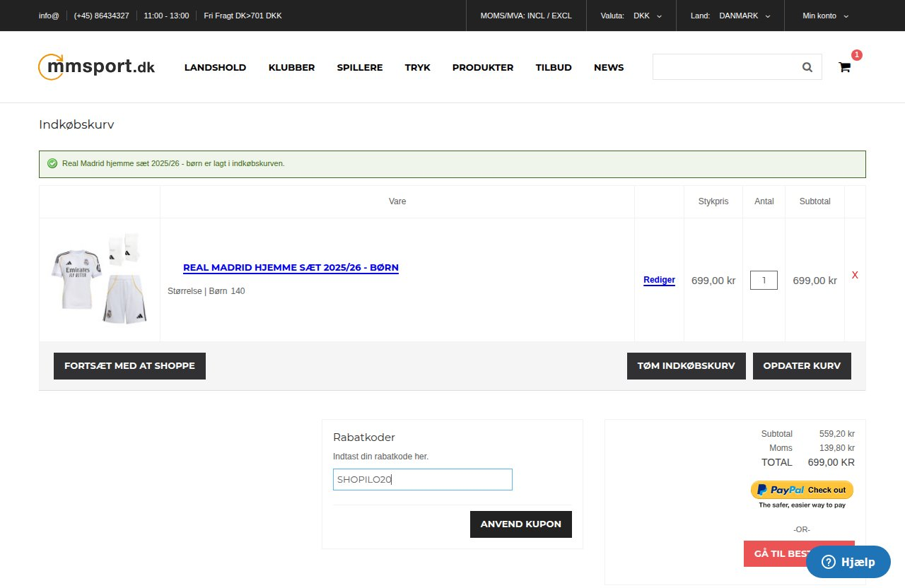Click the 'Fri Fragt DK>701 DKK' text
905x588 pixels.
tap(243, 16)
